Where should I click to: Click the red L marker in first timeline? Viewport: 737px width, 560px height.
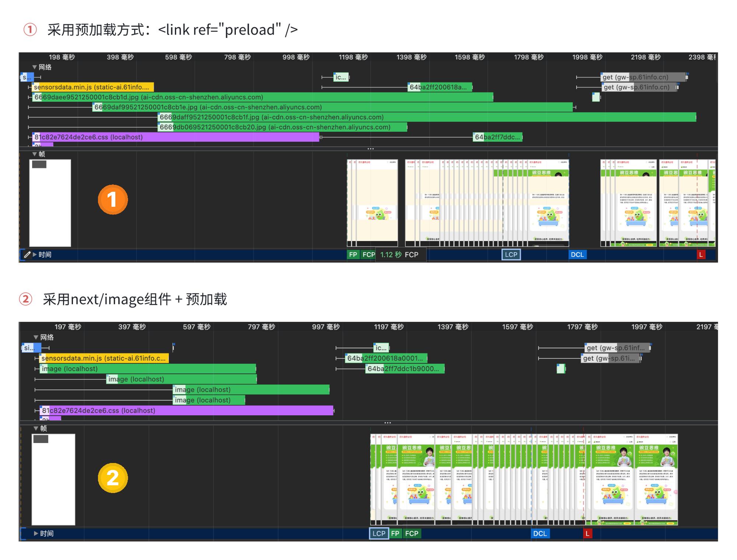pos(701,254)
